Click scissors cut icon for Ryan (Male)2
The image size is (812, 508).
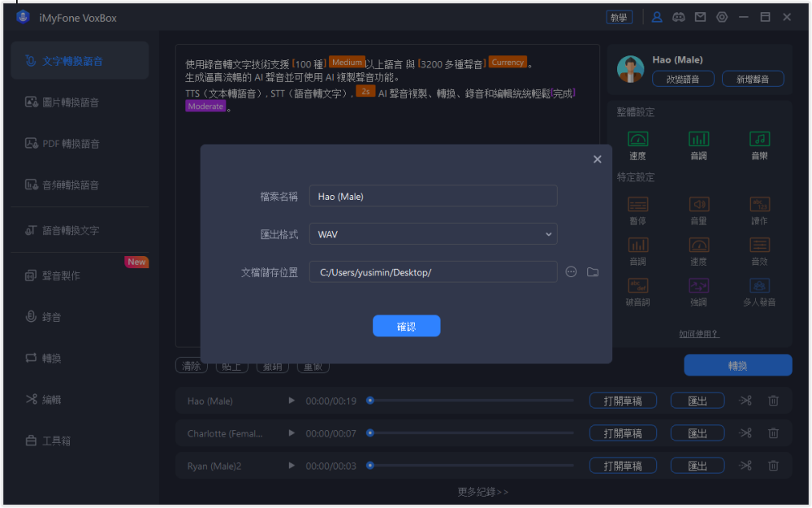pyautogui.click(x=745, y=466)
